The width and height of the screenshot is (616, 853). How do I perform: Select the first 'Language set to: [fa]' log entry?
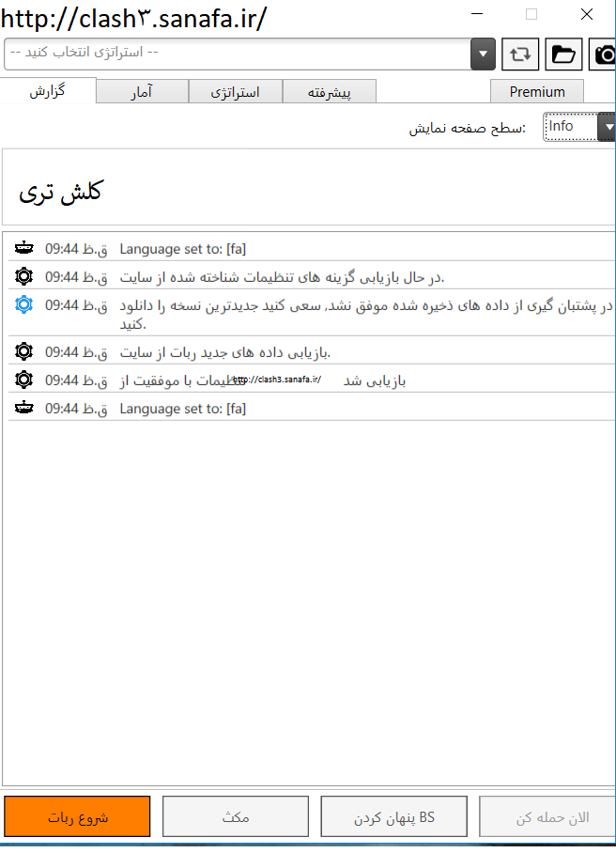click(x=312, y=249)
